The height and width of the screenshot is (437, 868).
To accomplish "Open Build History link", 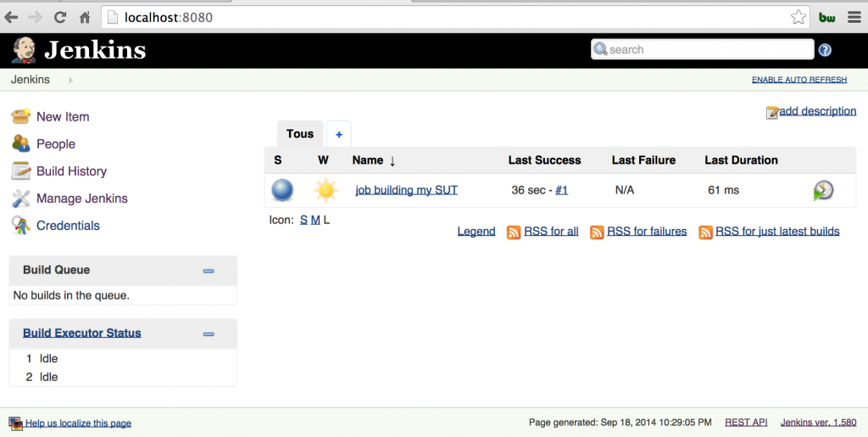I will click(71, 171).
